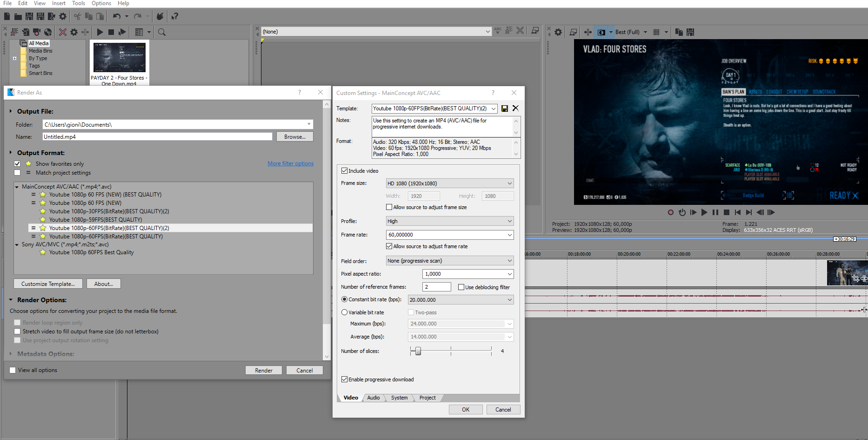Uncheck Enable progressive download
The height and width of the screenshot is (440, 868).
coord(344,379)
